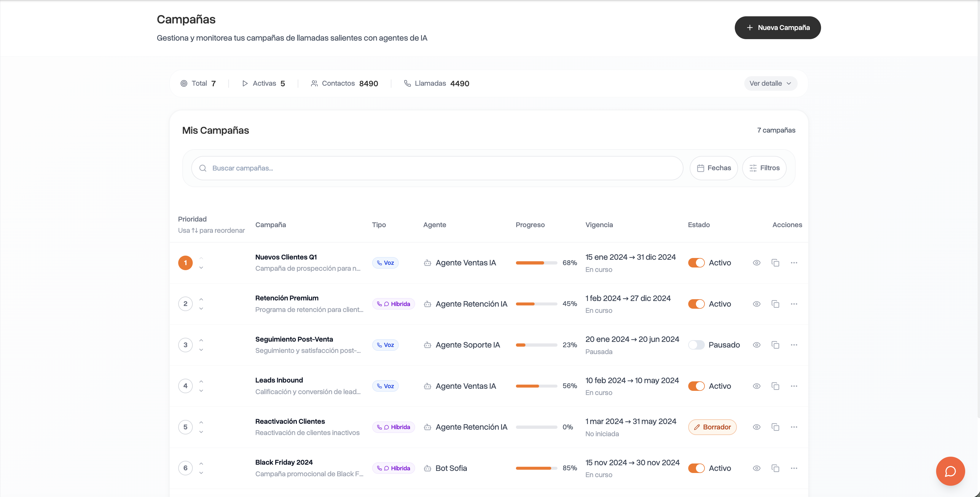The image size is (980, 497).
Task: Disable the Nuevos Clientes Q1 Activo toggle
Action: click(x=696, y=262)
